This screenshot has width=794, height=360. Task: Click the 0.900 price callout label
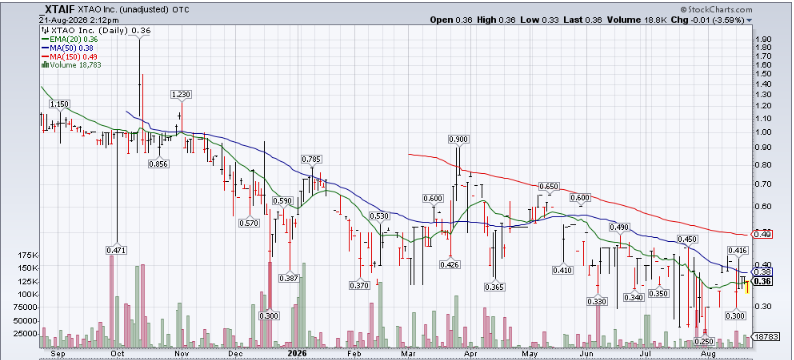[458, 139]
